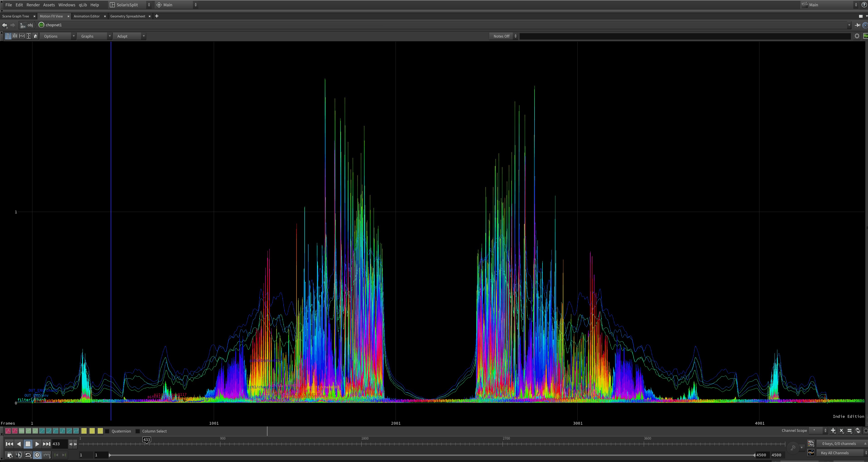Viewport: 868px width, 462px height.
Task: Jump to first frame button
Action: click(x=10, y=444)
